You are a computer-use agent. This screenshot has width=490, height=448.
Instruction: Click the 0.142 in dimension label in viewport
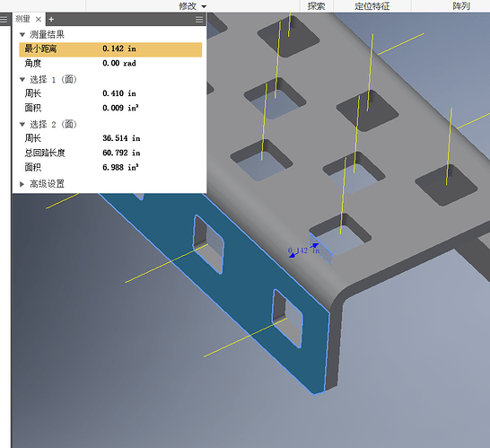[303, 250]
